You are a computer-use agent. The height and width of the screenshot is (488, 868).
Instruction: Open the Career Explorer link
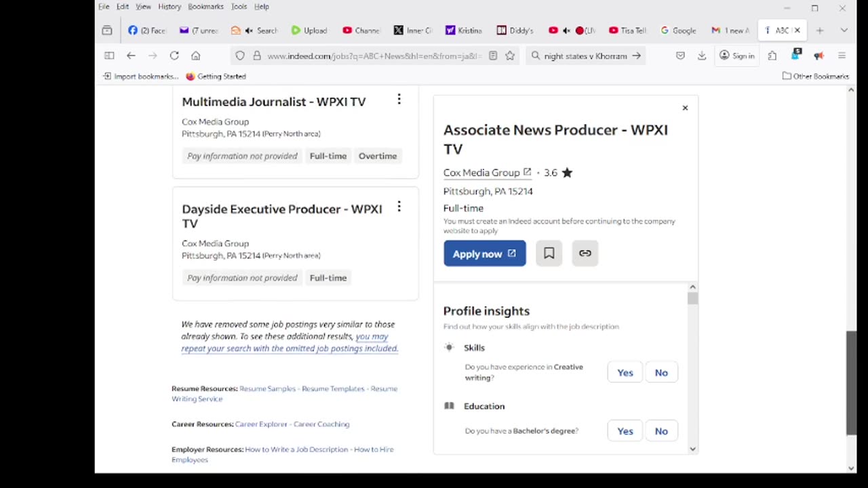point(261,424)
